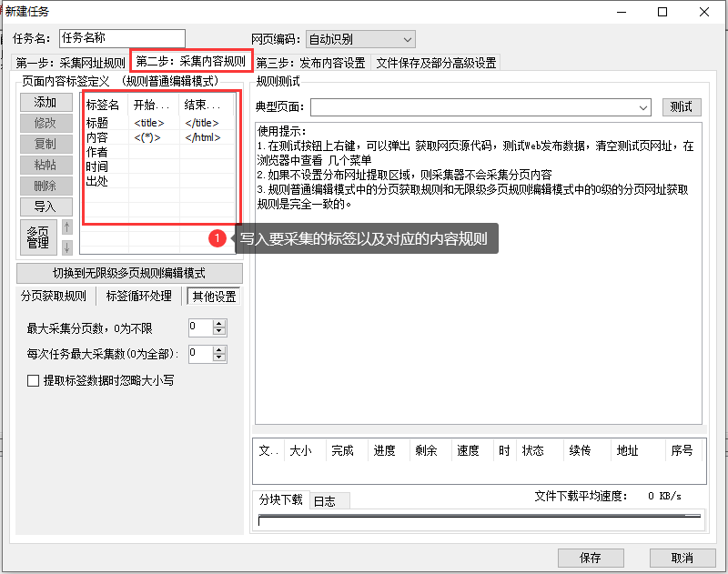Screen dimensions: 728x574
Task: Decrease 每次任务最大采集数 with spinner down arrow
Action: click(219, 357)
